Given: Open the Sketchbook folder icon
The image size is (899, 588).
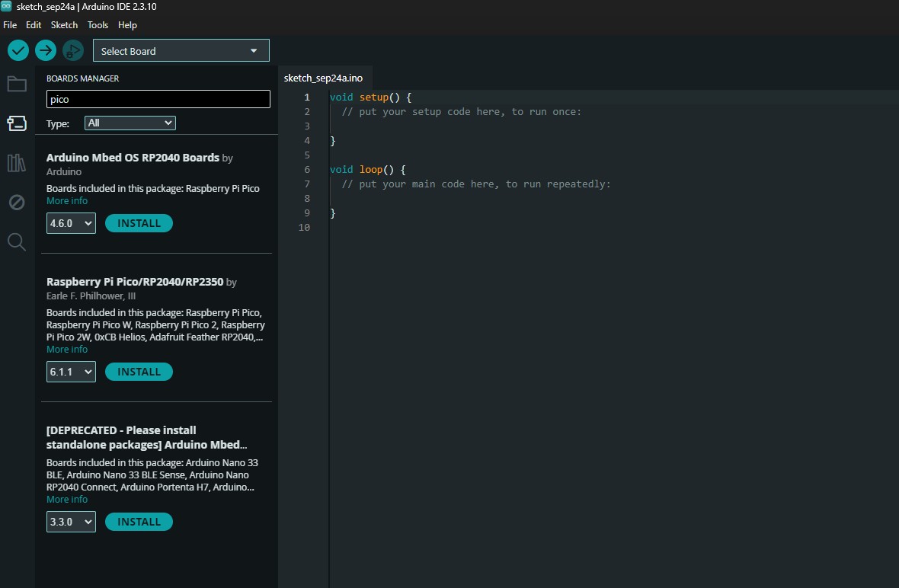Looking at the screenshot, I should point(17,85).
